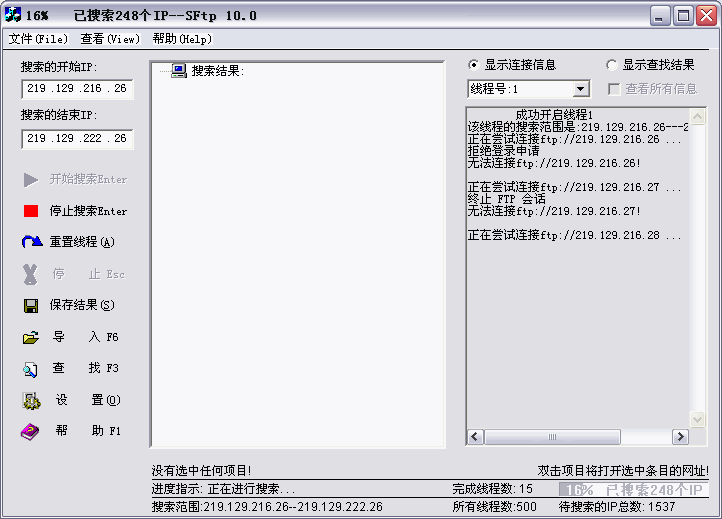722x519 pixels.
Task: Click log line 拒绝登录申请
Action: pyautogui.click(x=503, y=151)
